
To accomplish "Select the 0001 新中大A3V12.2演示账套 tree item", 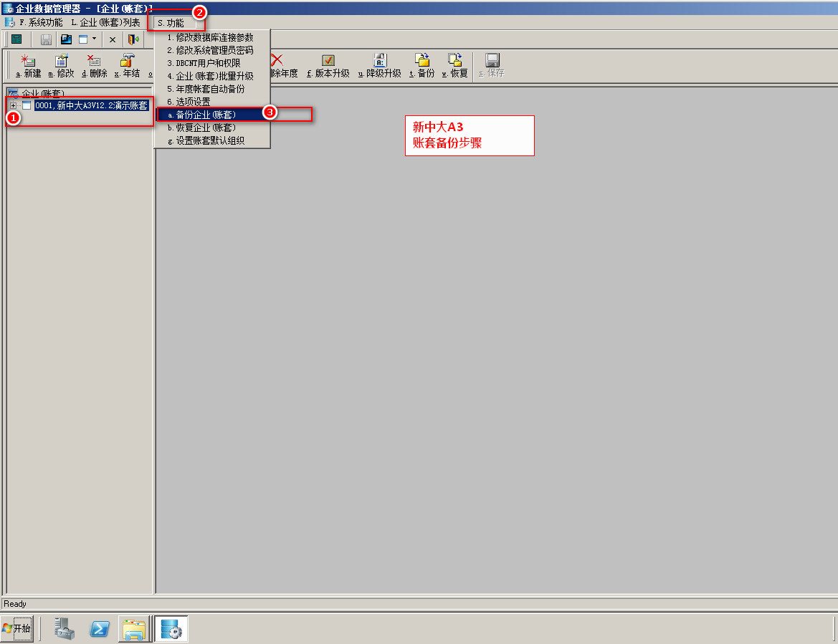I will (x=91, y=106).
